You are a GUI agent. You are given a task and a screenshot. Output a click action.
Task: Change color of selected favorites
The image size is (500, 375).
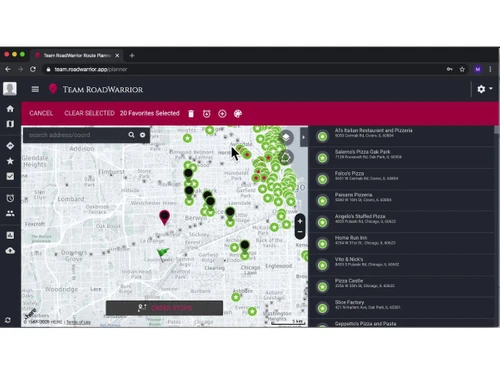tap(238, 114)
